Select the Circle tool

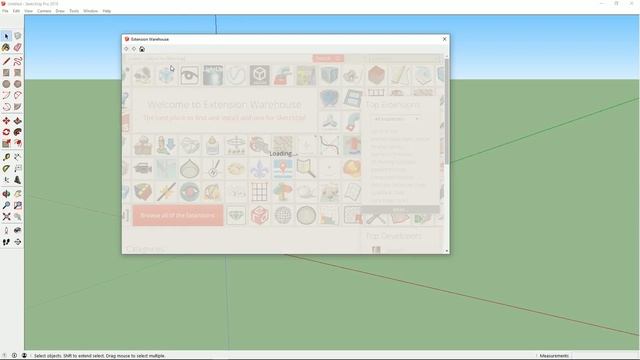tap(6, 84)
